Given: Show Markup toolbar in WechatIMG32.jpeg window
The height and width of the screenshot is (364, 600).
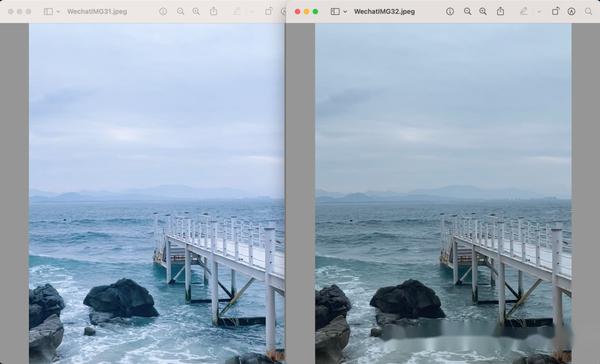Looking at the screenshot, I should click(x=571, y=11).
